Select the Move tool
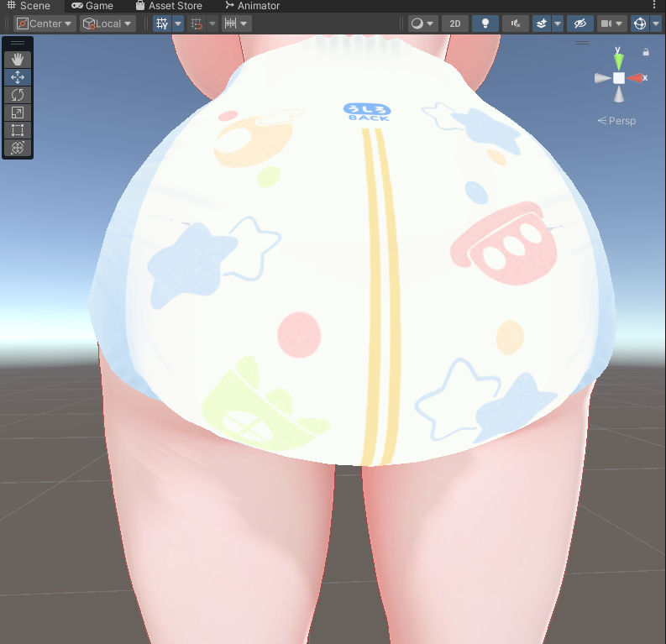Screen dimensions: 666x644 (x=18, y=77)
